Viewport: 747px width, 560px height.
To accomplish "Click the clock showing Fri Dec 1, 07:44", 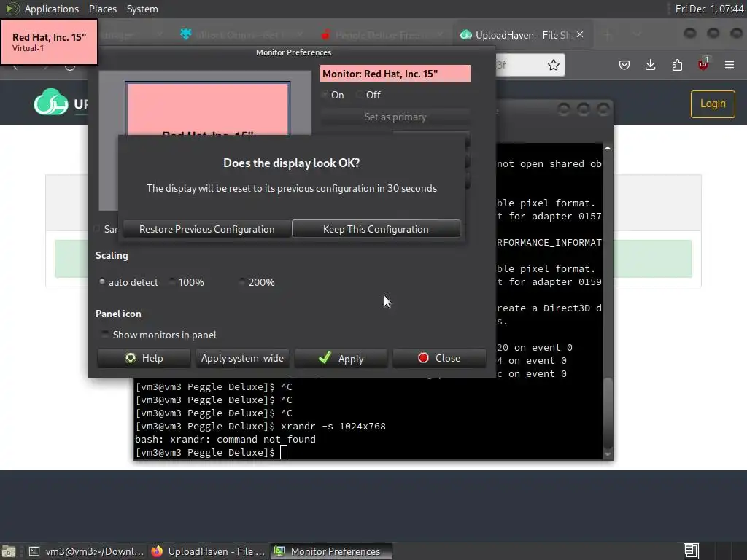I will point(709,9).
